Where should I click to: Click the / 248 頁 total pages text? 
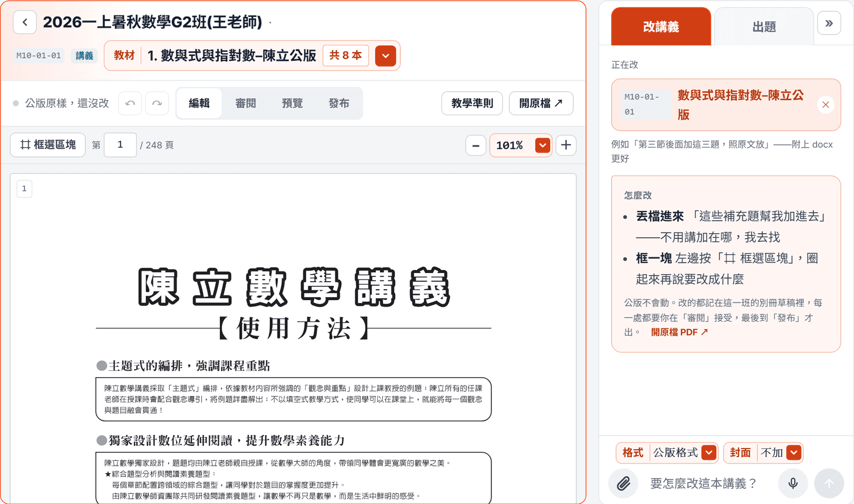[157, 145]
